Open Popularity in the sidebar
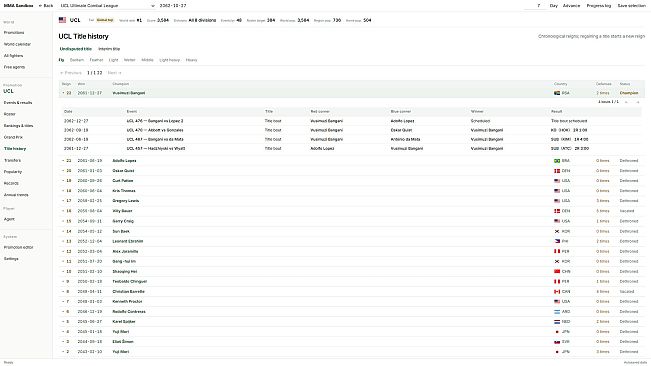This screenshot has height=366, width=651. tap(12, 171)
